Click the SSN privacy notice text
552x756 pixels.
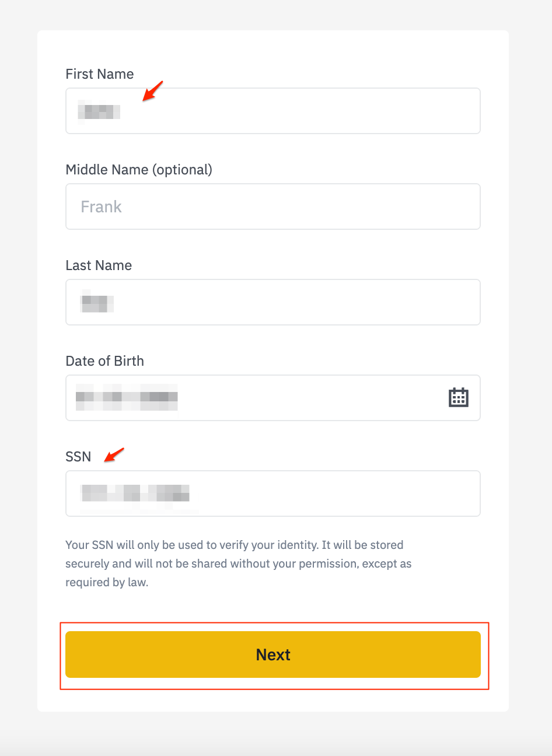point(239,563)
